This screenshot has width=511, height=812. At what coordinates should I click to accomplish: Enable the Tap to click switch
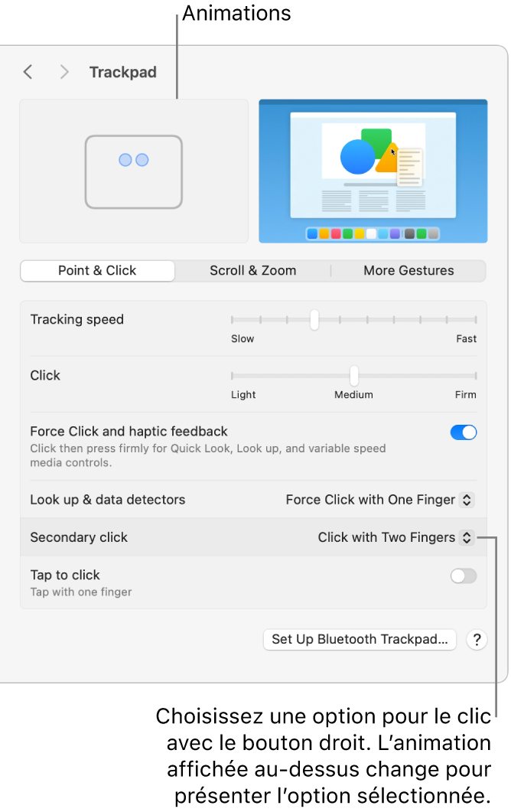coord(464,576)
